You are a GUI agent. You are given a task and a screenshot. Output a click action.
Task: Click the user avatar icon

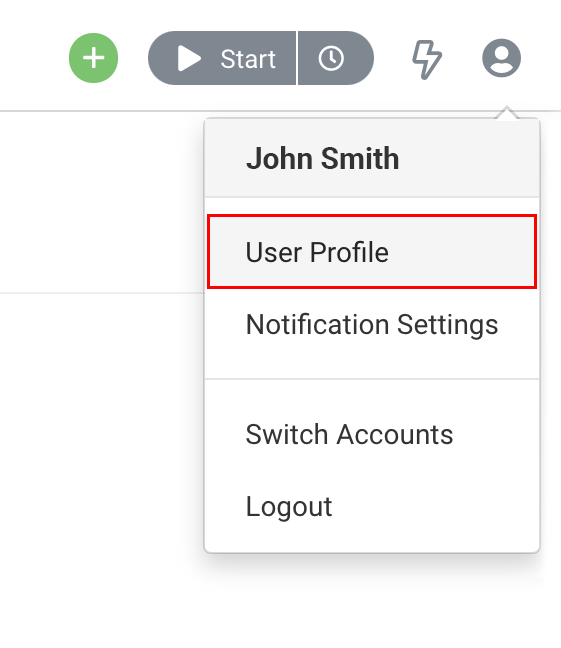pyautogui.click(x=501, y=58)
